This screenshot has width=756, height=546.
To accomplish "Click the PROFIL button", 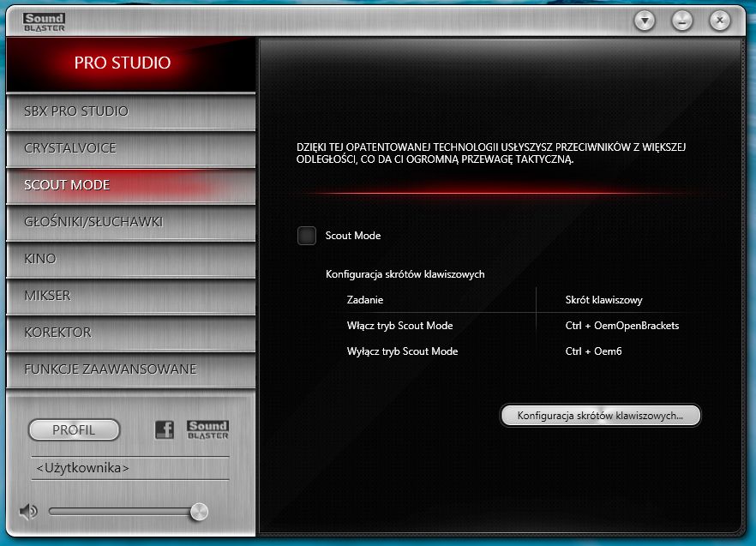I will [x=74, y=429].
